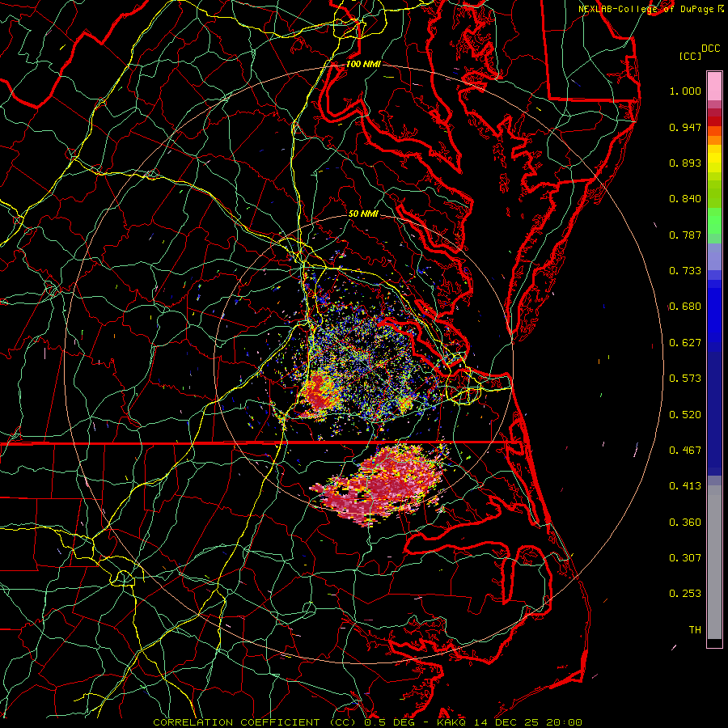
Task: Click the 100 NMI range ring label
Action: tap(363, 64)
